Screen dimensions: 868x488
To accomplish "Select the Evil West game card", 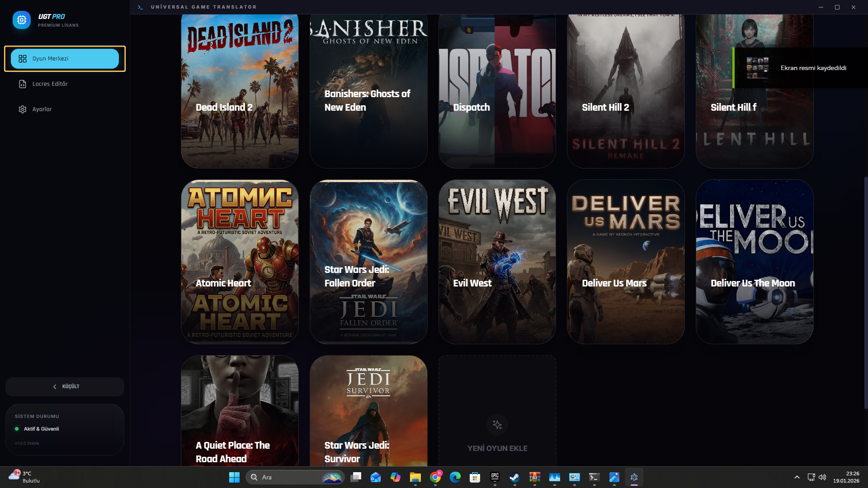I will click(497, 262).
